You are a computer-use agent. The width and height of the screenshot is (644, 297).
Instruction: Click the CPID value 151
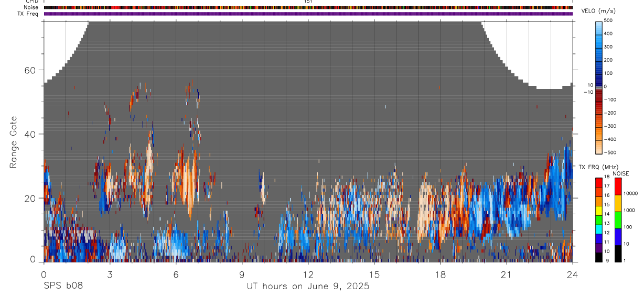pos(308,2)
